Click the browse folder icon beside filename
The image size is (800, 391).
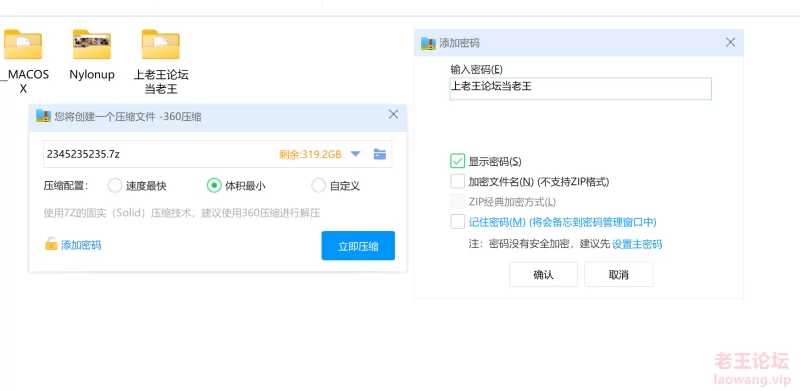(x=380, y=154)
